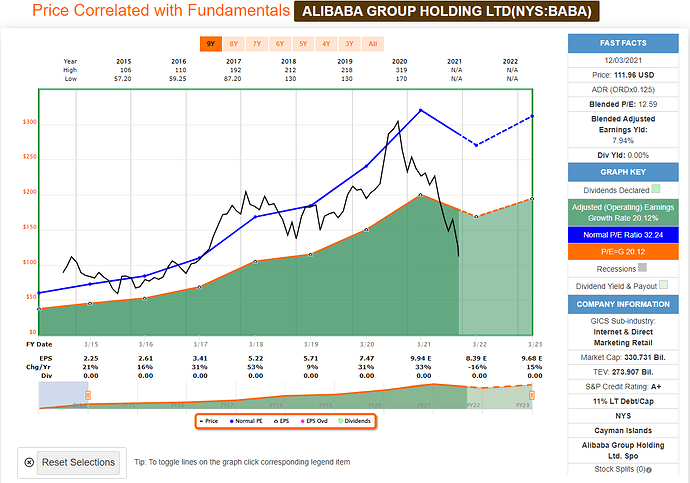This screenshot has width=690, height=483.
Task: Click the Dividends Declared green swatch
Action: click(656, 189)
